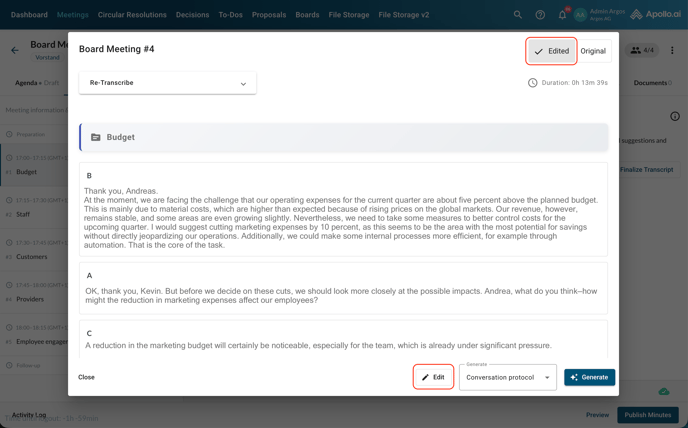Viewport: 688px width, 428px height.
Task: Click the Apollo.ai logo
Action: (656, 15)
